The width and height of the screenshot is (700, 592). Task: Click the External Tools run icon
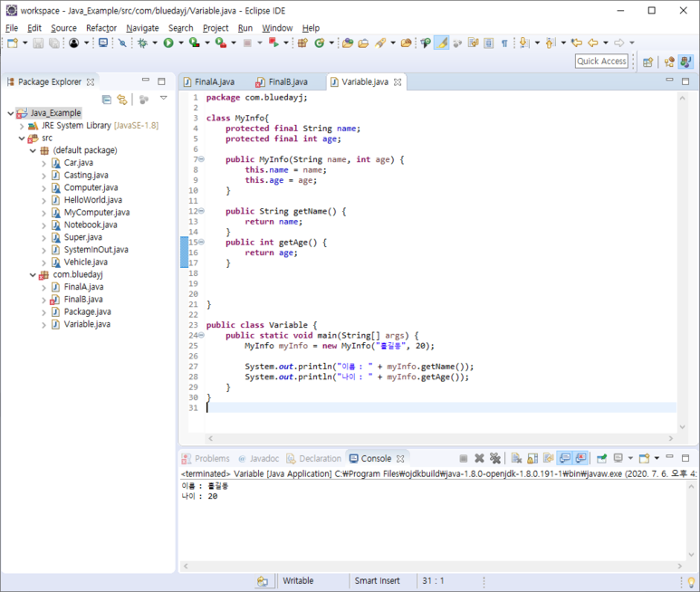[221, 43]
